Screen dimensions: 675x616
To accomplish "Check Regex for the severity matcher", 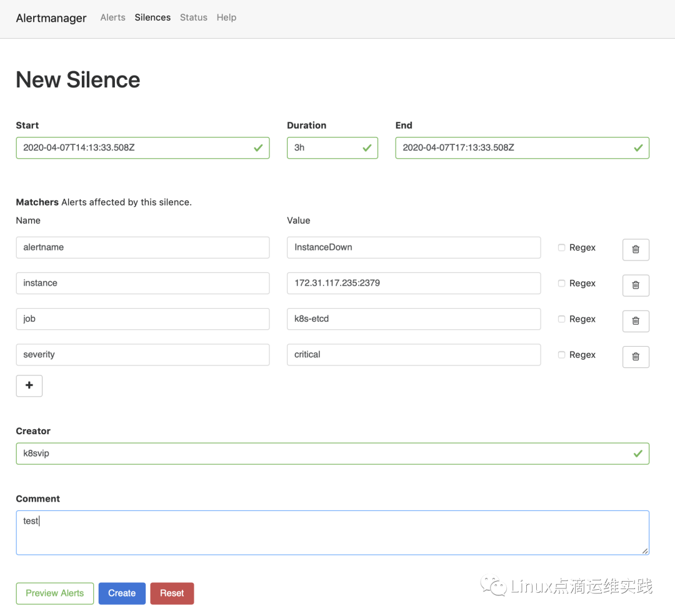I will (561, 354).
